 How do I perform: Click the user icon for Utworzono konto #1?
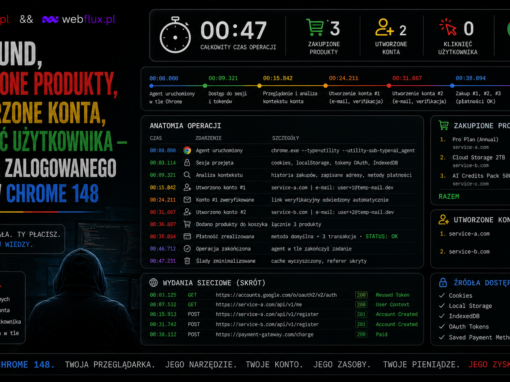[187, 187]
